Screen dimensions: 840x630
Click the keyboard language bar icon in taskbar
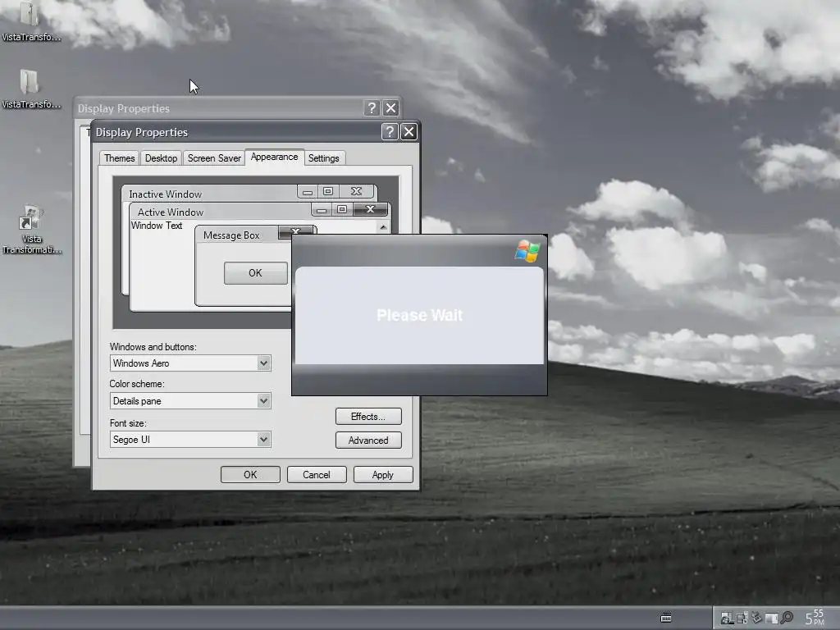666,618
